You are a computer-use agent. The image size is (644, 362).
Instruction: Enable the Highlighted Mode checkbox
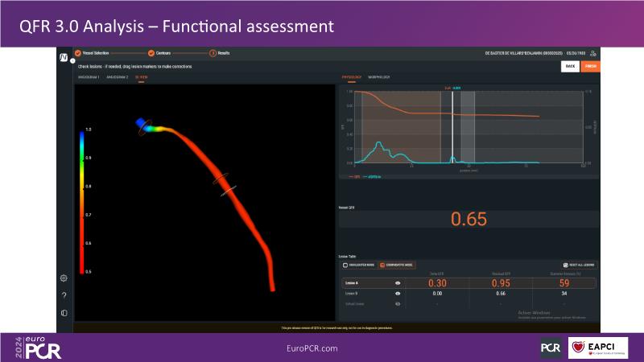pos(345,264)
